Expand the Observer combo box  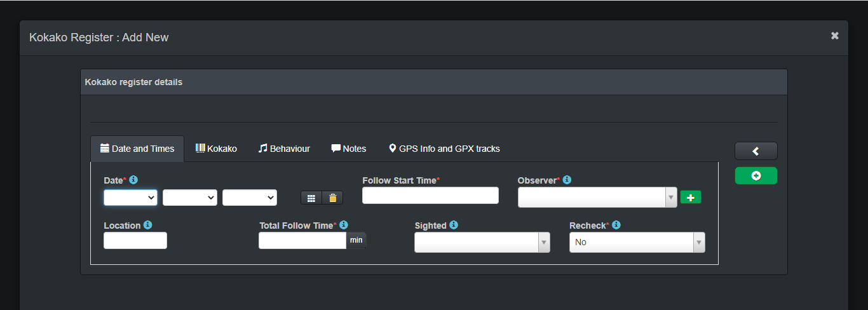pyautogui.click(x=597, y=198)
